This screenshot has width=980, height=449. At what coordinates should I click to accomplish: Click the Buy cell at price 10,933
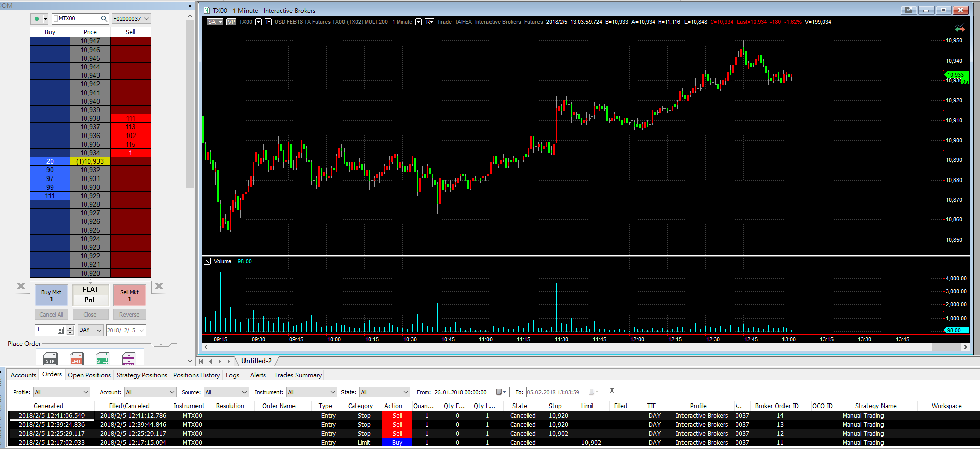tap(50, 161)
